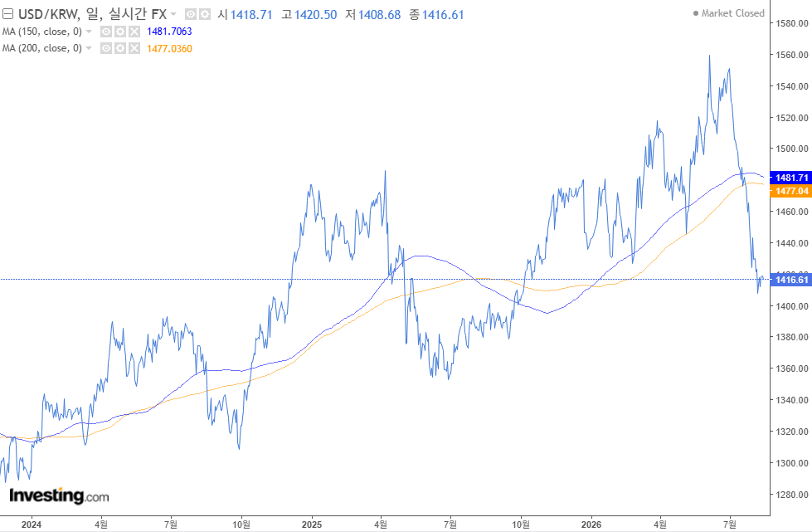Open settings gear for USD/KRW series
812x532 pixels.
[205, 14]
